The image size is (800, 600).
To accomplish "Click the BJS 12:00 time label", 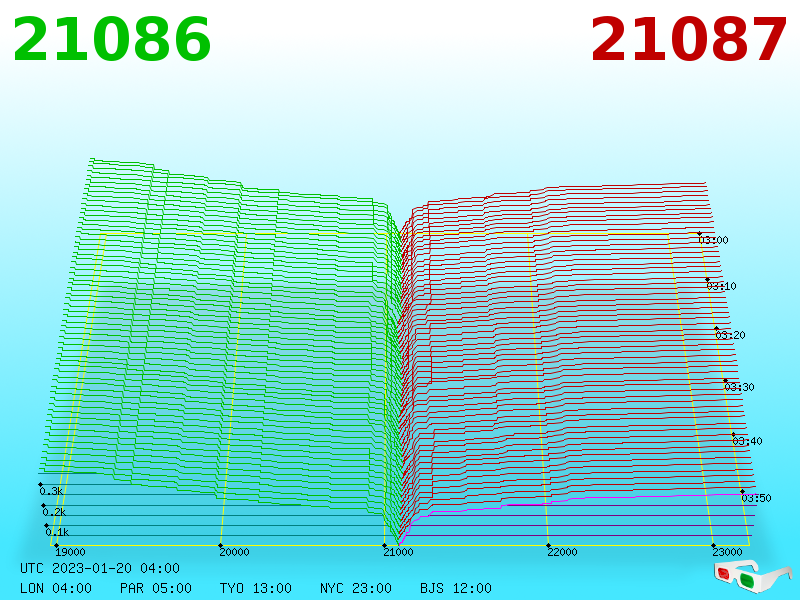I will coord(456,588).
